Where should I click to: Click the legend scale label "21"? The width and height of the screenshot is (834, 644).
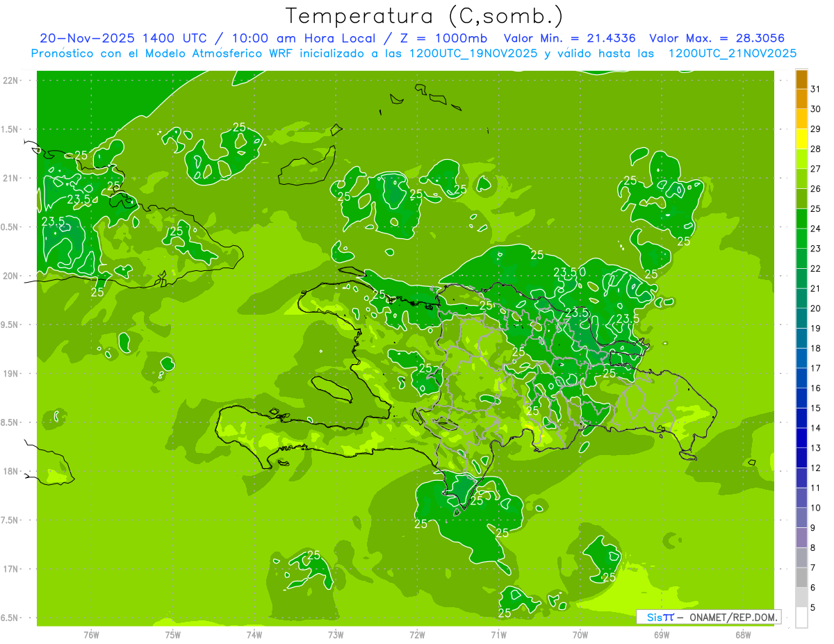[816, 288]
